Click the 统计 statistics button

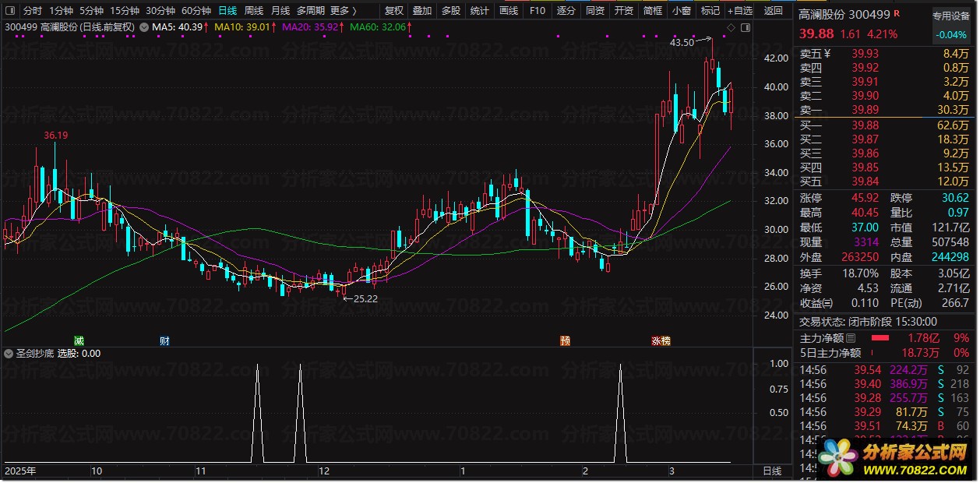click(x=480, y=11)
